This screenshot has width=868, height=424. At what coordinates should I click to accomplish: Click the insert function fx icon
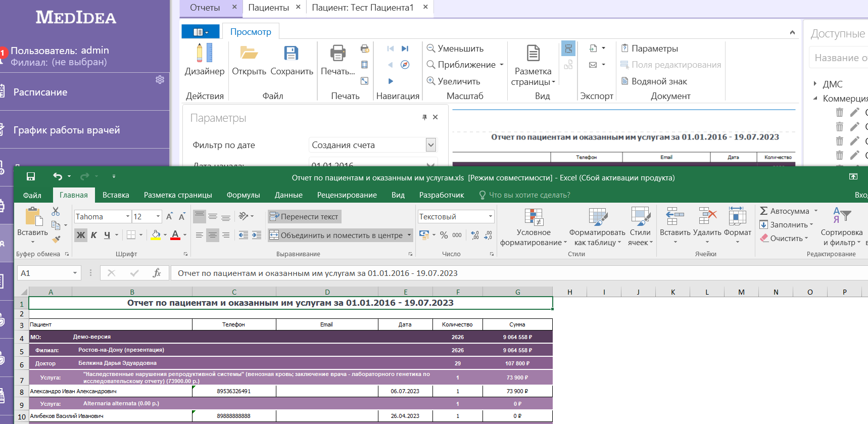click(157, 273)
